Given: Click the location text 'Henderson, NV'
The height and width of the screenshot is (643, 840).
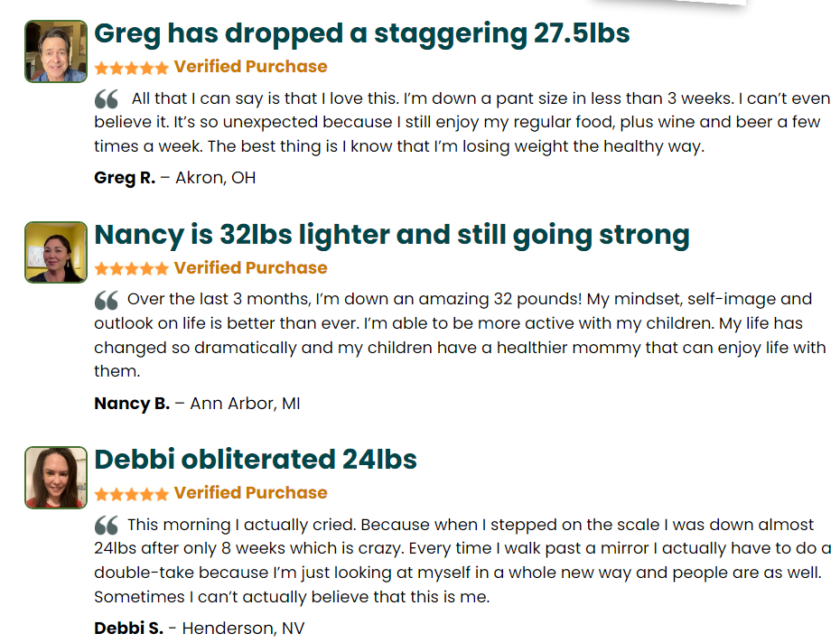Looking at the screenshot, I should point(243,628).
